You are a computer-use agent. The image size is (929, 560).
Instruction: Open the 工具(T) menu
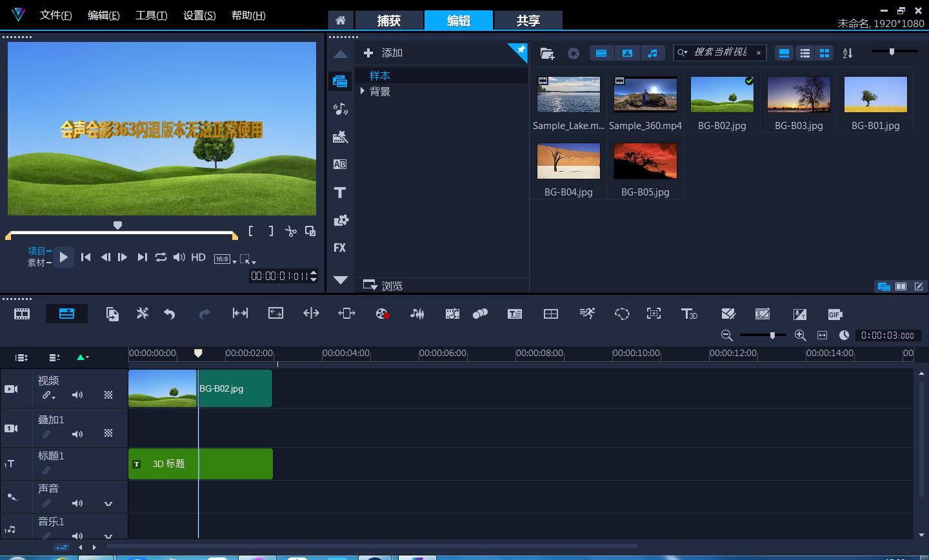[152, 15]
